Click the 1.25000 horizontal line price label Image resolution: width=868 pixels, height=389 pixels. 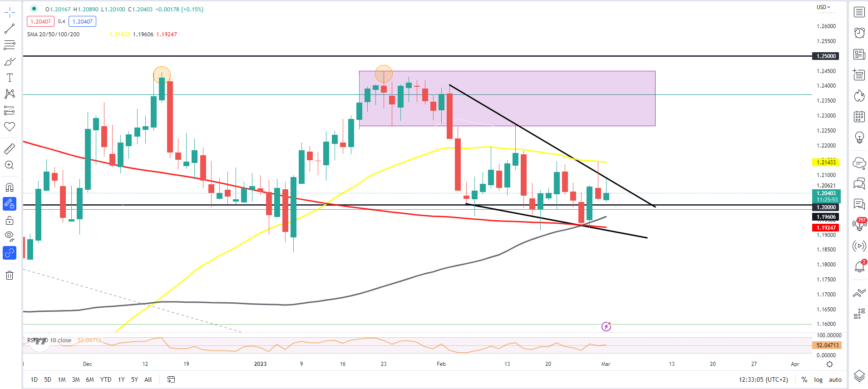coord(826,56)
